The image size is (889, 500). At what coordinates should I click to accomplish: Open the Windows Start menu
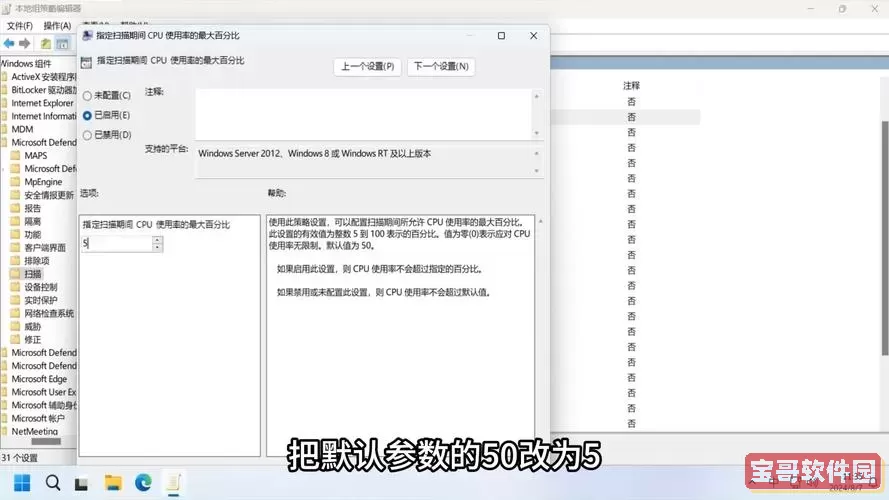(x=22, y=483)
